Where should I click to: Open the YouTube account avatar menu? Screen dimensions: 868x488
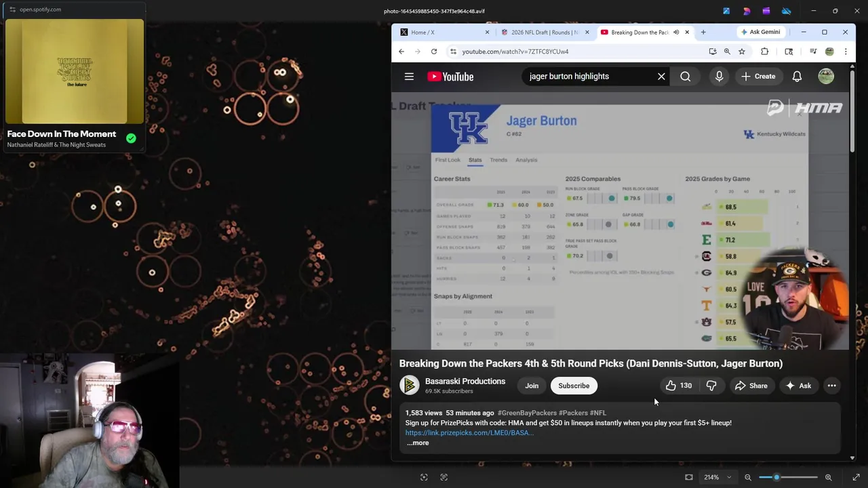click(826, 77)
